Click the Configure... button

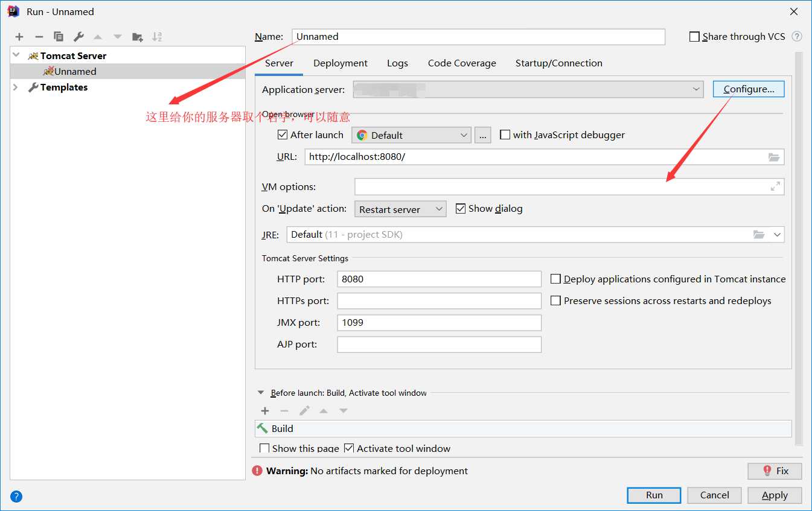tap(749, 89)
